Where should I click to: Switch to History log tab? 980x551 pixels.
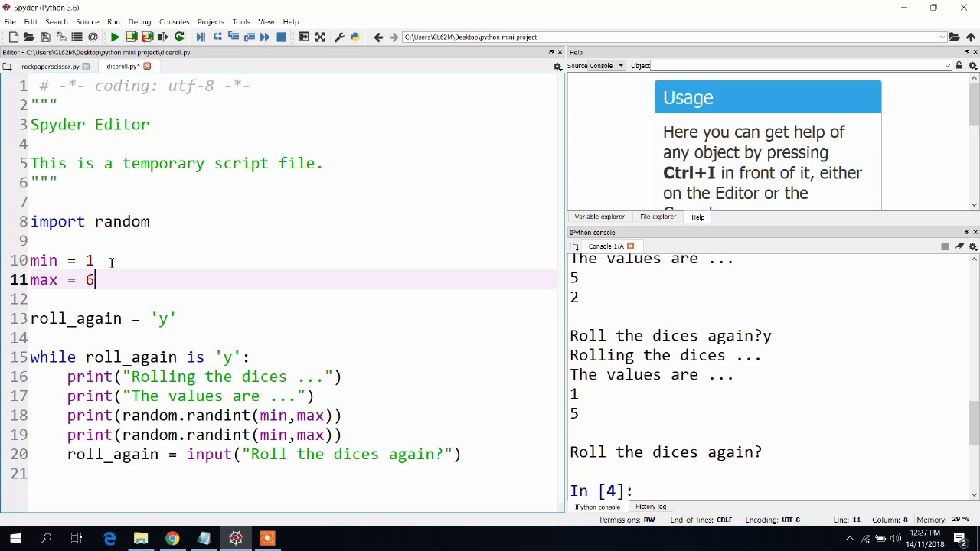click(x=651, y=507)
